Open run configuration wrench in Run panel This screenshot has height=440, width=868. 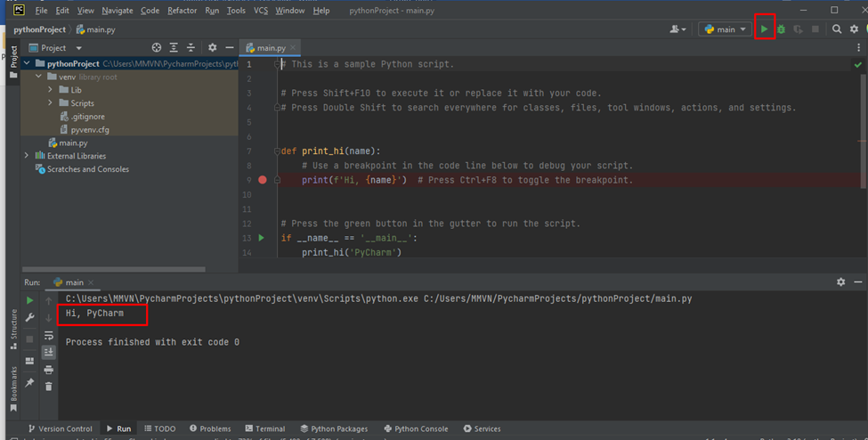(x=30, y=318)
